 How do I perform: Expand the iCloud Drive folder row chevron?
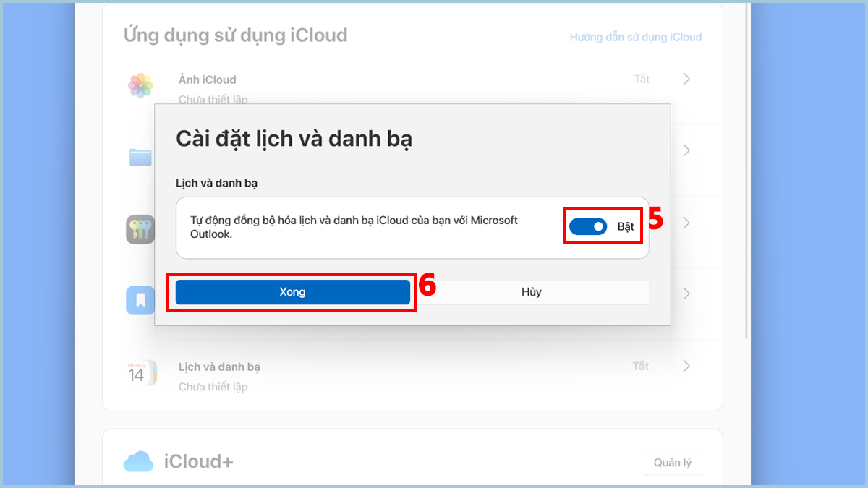tap(686, 150)
